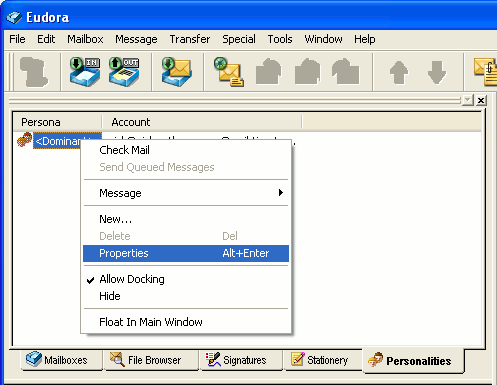Click the Attach File toolbar icon

point(485,72)
